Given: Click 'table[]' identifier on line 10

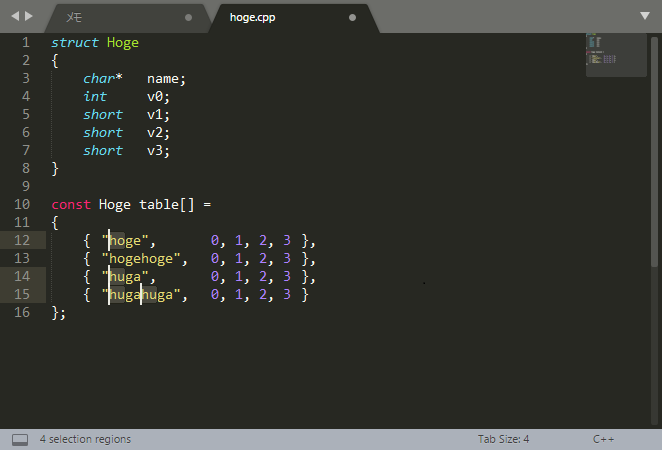Looking at the screenshot, I should [x=167, y=205].
